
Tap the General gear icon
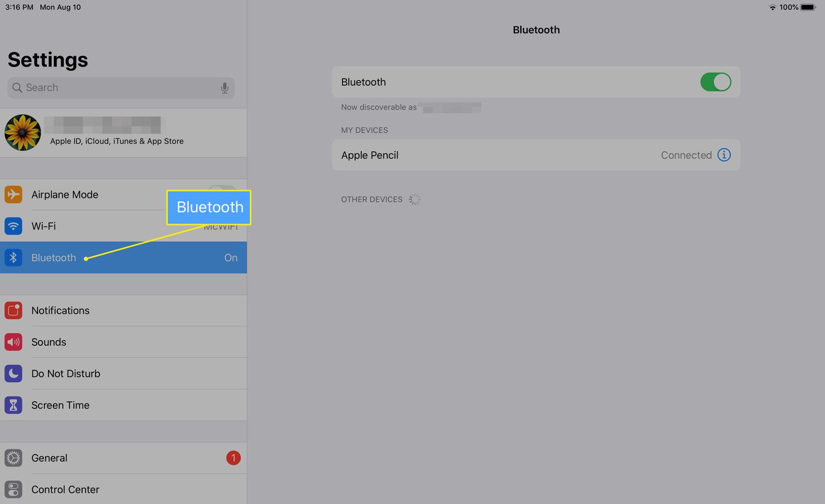click(13, 458)
